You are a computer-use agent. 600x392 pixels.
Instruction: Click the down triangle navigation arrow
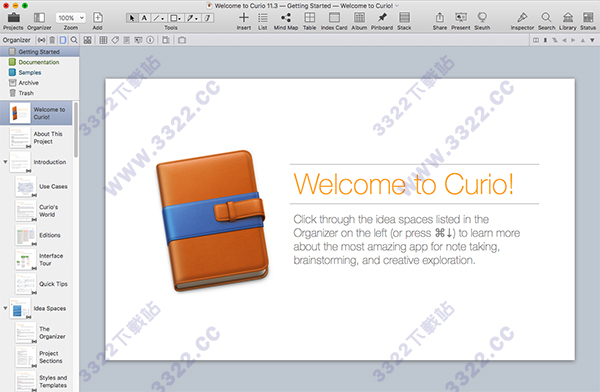click(592, 40)
